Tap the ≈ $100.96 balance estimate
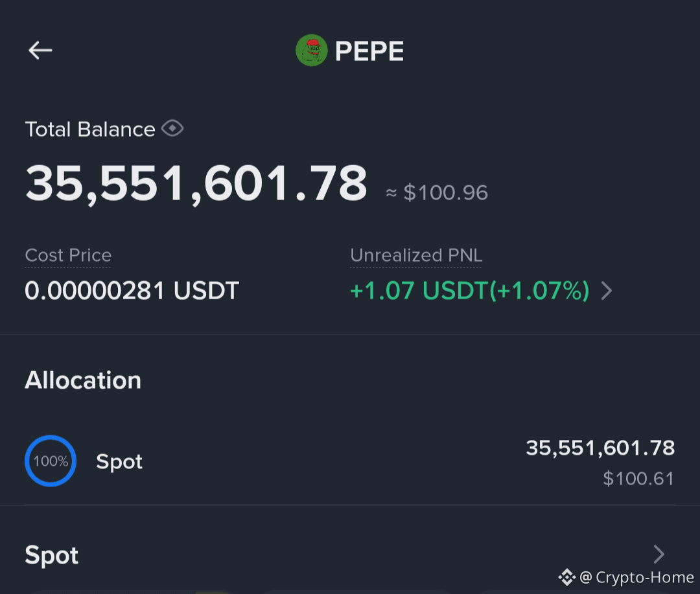This screenshot has height=594, width=700. [437, 193]
